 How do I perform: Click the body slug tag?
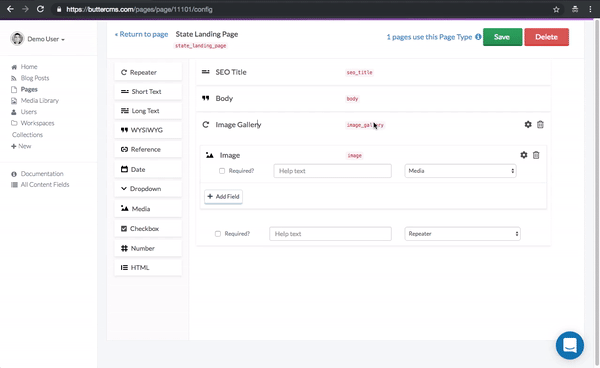[x=352, y=99]
